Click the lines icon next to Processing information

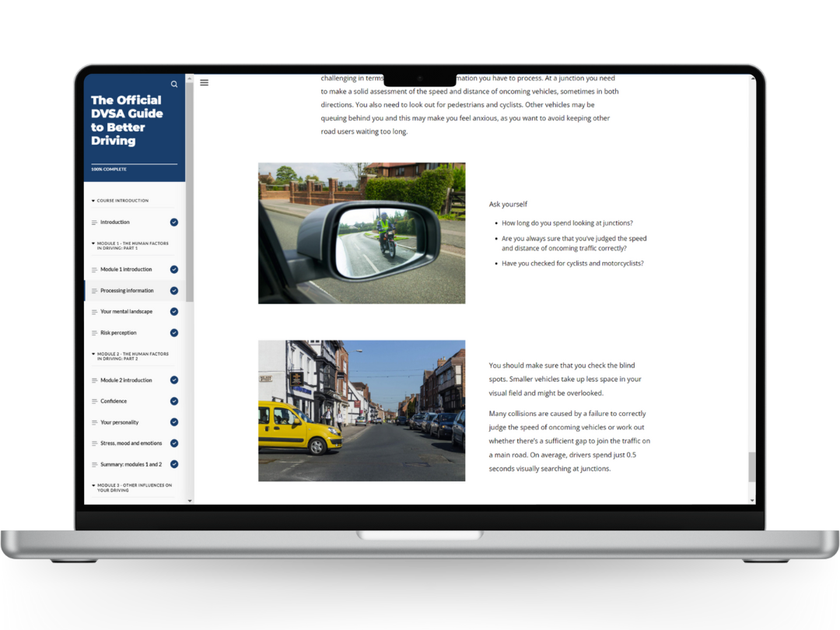pos(94,290)
